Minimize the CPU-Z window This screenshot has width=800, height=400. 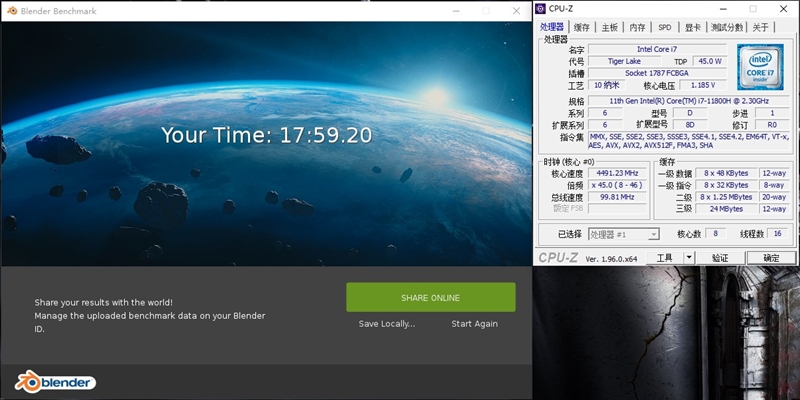723,9
